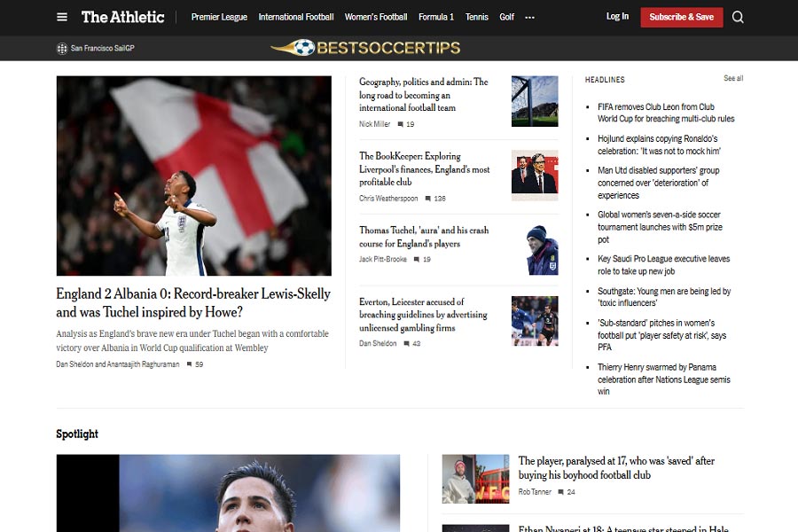The image size is (798, 532).
Task: Open comments icon with 136 on BookKeeper article
Action: click(428, 199)
